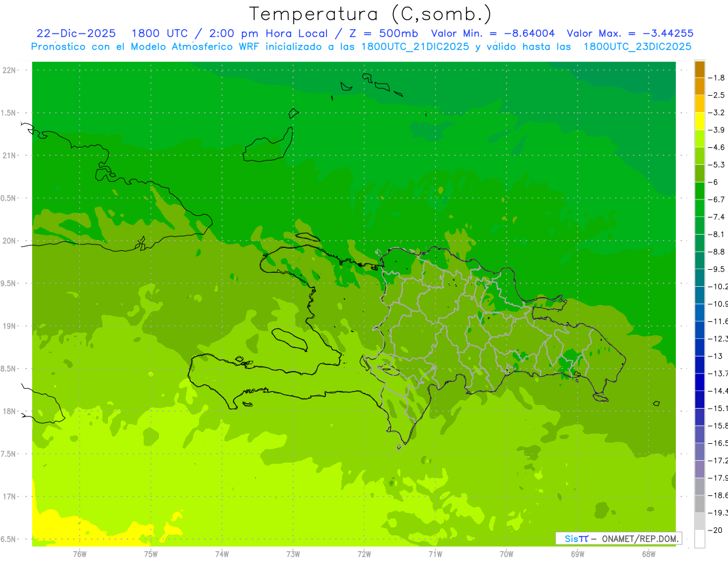
Task: Click the '-3.2' legend value
Action: pos(716,113)
